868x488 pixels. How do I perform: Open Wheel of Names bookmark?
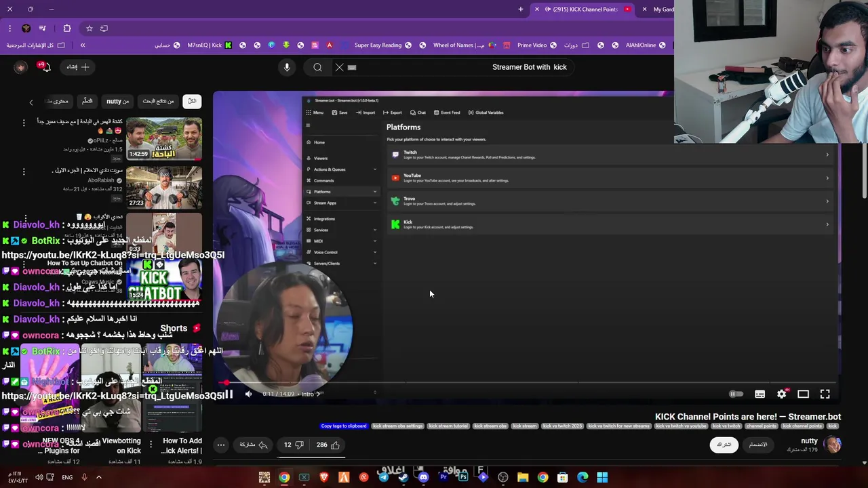coord(465,45)
